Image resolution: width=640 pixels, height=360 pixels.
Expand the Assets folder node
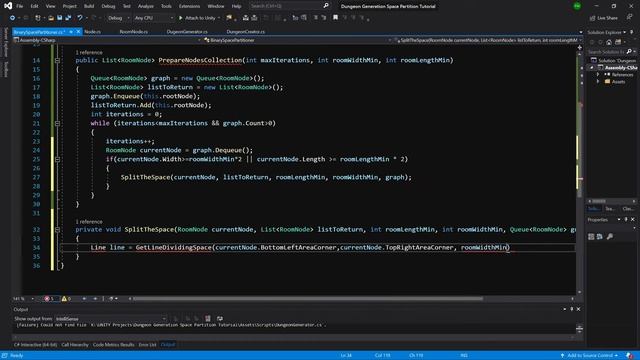(x=598, y=82)
